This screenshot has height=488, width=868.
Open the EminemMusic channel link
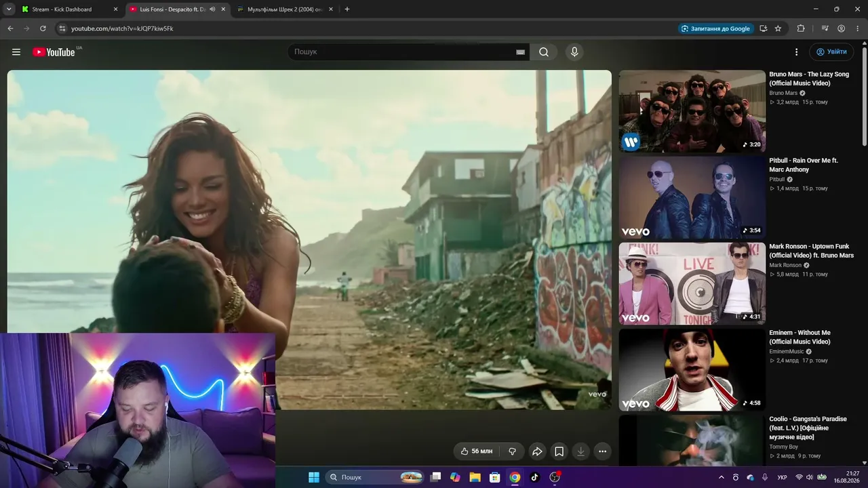pyautogui.click(x=787, y=351)
